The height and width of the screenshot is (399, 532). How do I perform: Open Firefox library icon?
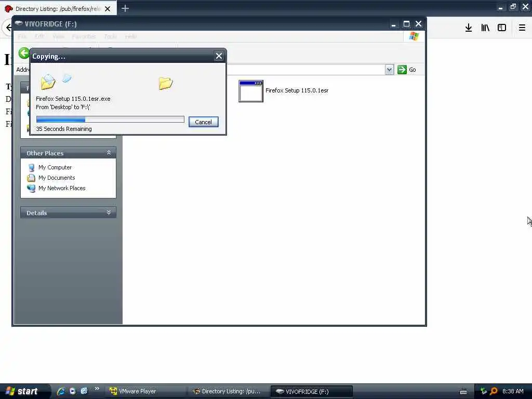pos(485,28)
